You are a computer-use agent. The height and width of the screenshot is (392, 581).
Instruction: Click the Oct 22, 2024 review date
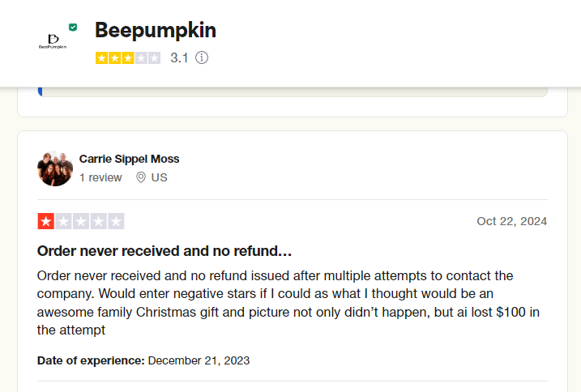click(511, 221)
